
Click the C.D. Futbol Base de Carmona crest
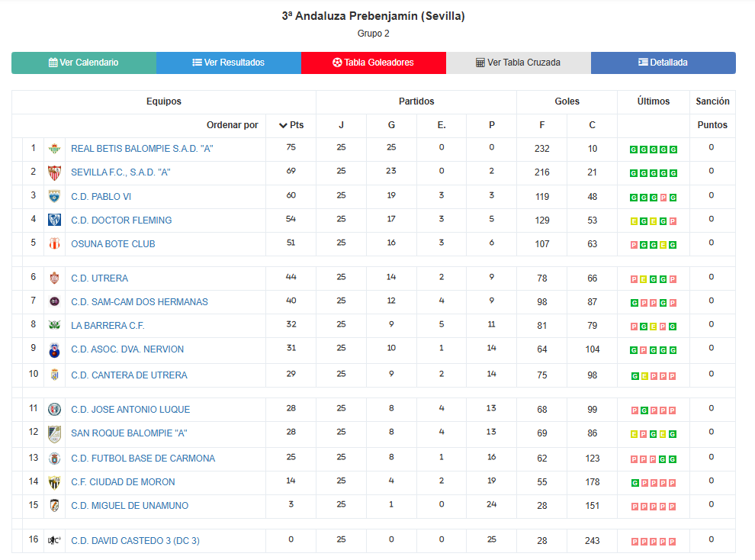tap(54, 459)
